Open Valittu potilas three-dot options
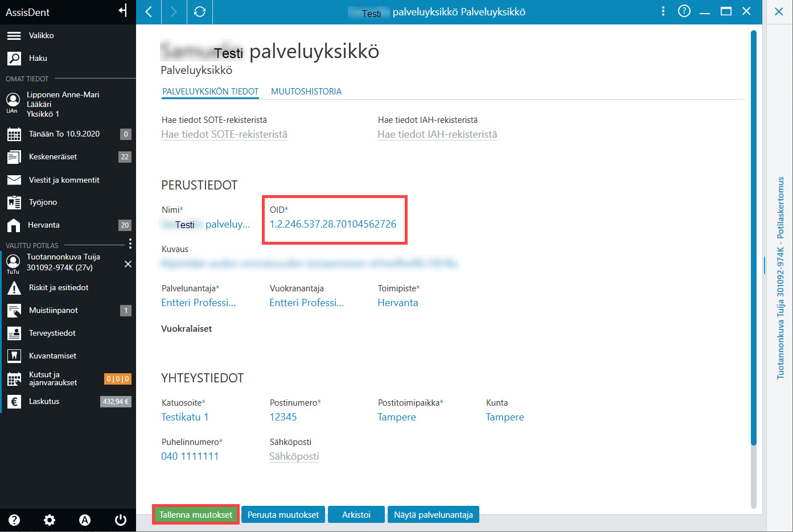793x532 pixels. coord(130,244)
